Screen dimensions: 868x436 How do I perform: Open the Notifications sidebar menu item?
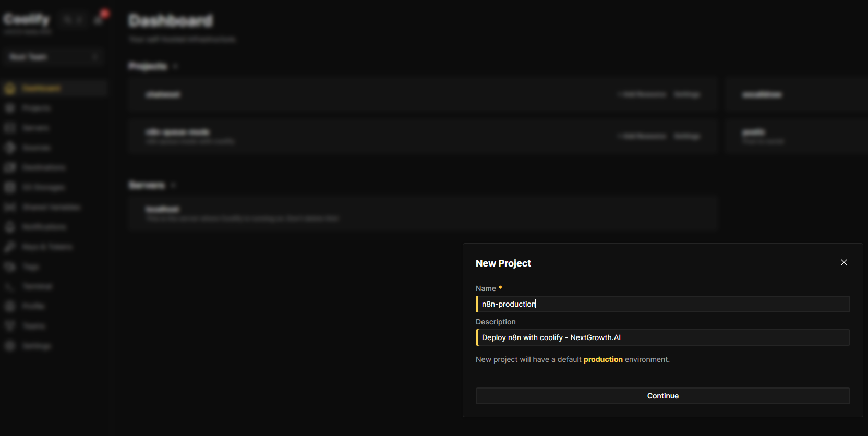44,227
